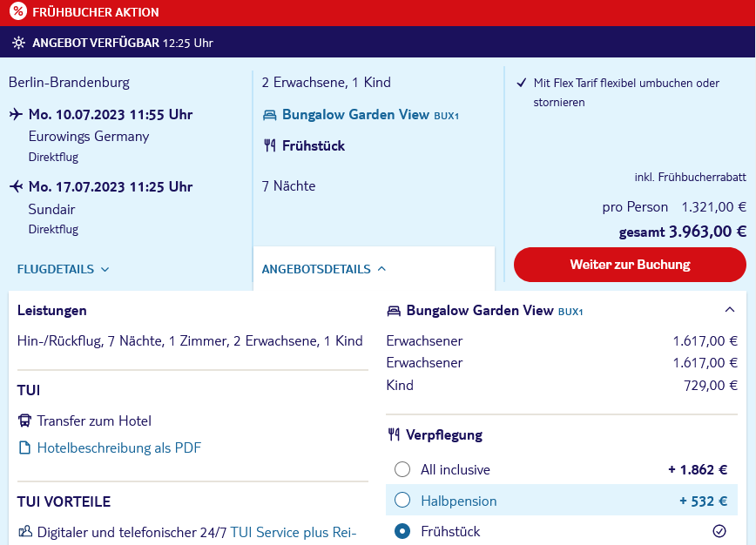Click the percent icon beside Frühbucher Aktion
This screenshot has height=545, width=756.
click(x=17, y=11)
